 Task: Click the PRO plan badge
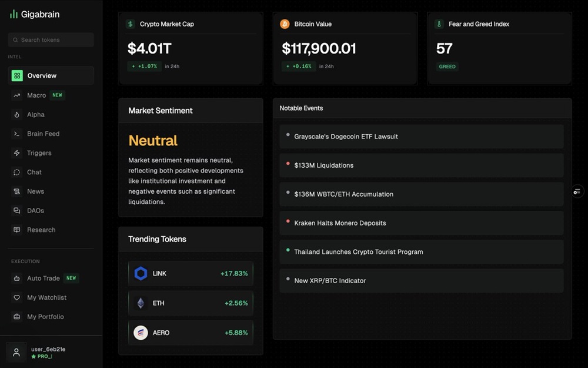coord(42,356)
